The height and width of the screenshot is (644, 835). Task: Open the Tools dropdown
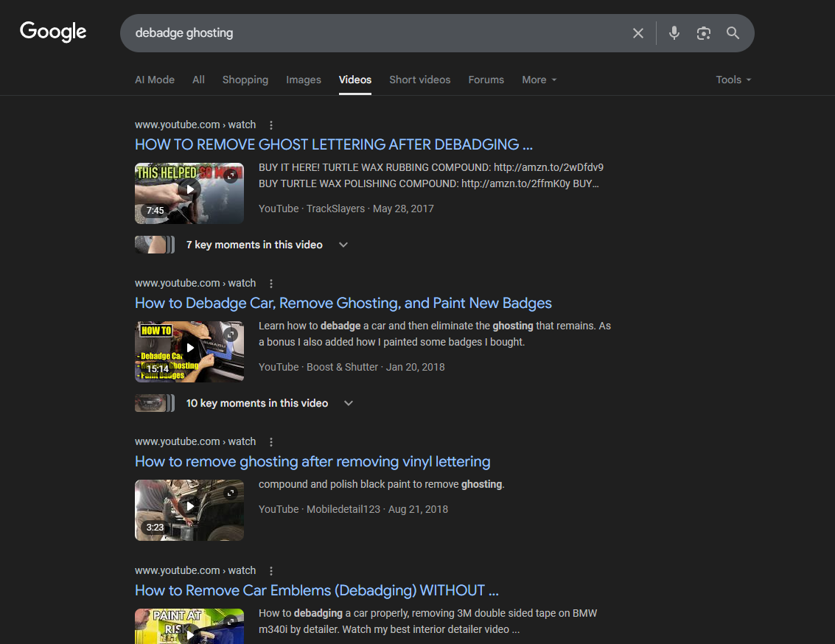733,80
